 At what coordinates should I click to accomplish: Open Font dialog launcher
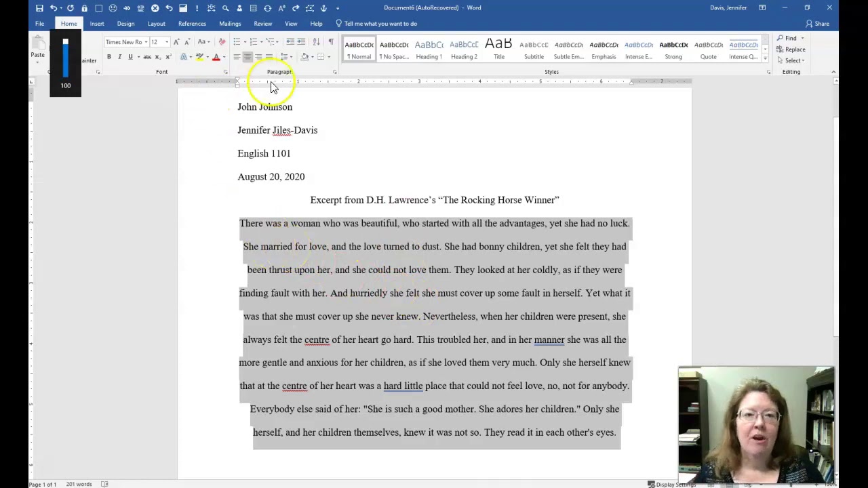226,72
